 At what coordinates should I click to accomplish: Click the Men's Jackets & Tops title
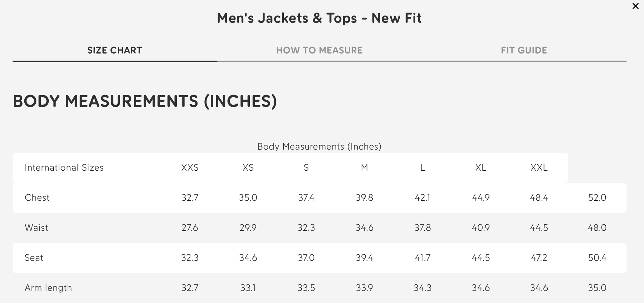click(x=319, y=18)
